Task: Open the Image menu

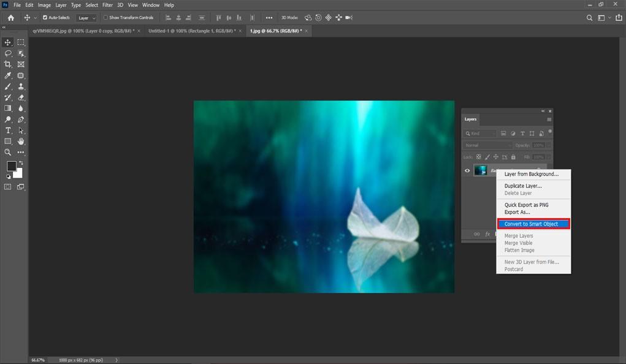Action: pyautogui.click(x=44, y=5)
